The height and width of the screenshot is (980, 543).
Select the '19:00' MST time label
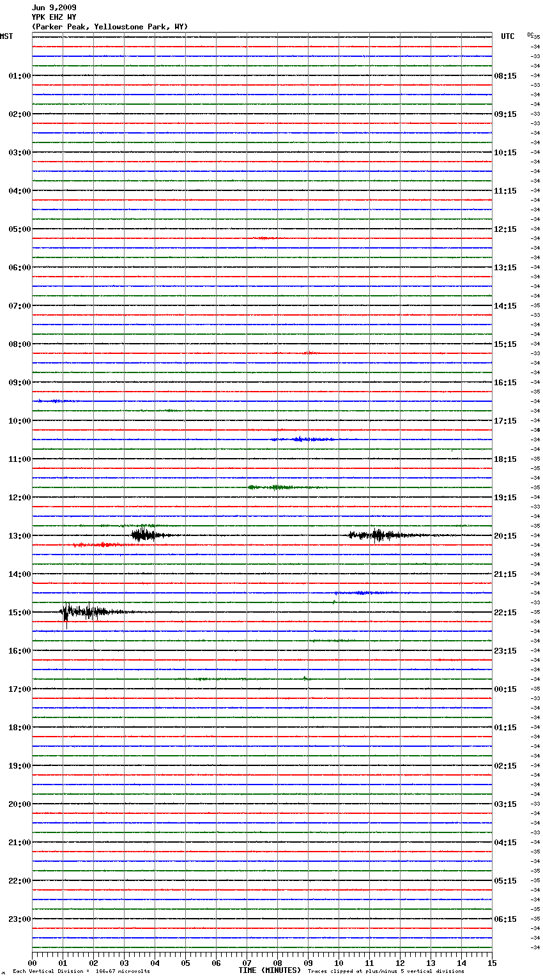20,766
